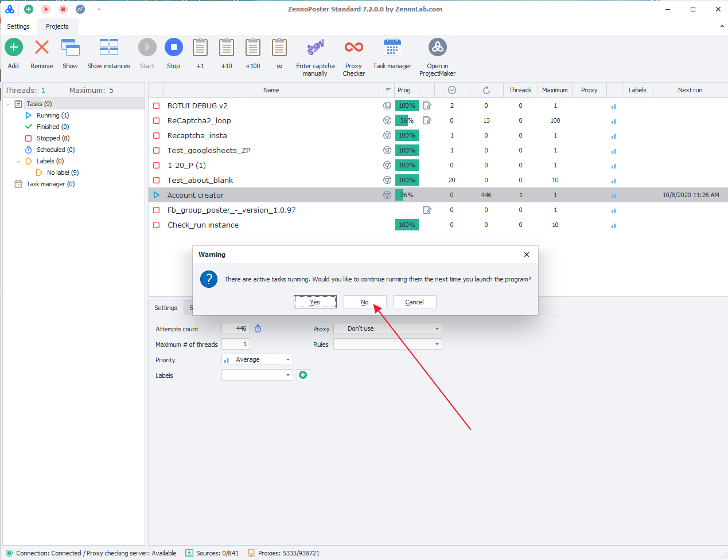Click the Remove red X icon
The height and width of the screenshot is (560, 728).
41,48
